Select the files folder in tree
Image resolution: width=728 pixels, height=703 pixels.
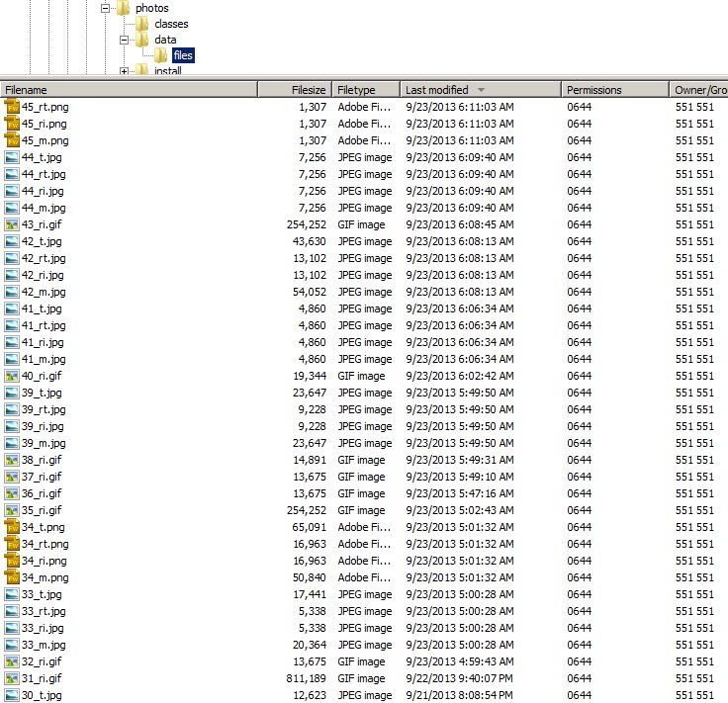pyautogui.click(x=182, y=55)
